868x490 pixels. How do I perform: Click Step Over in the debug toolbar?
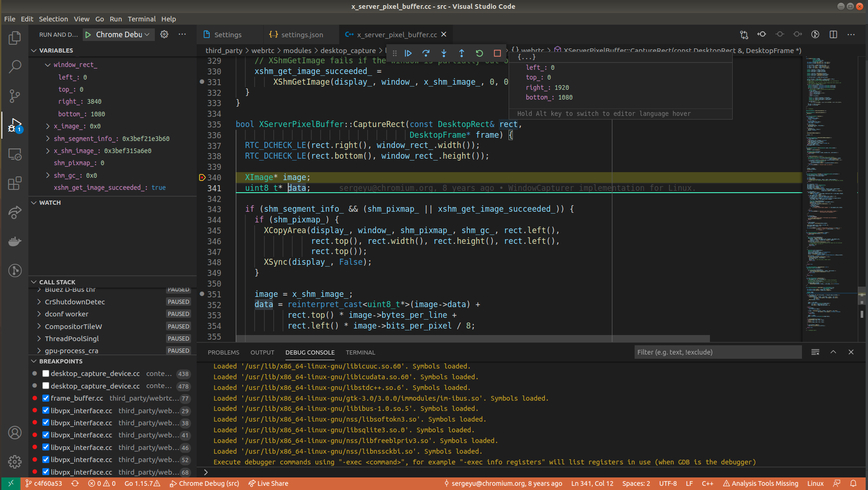(426, 53)
